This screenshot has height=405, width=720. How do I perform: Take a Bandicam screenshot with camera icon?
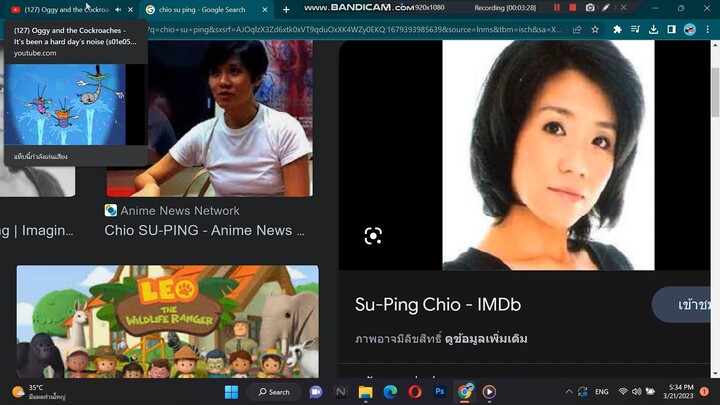590,7
